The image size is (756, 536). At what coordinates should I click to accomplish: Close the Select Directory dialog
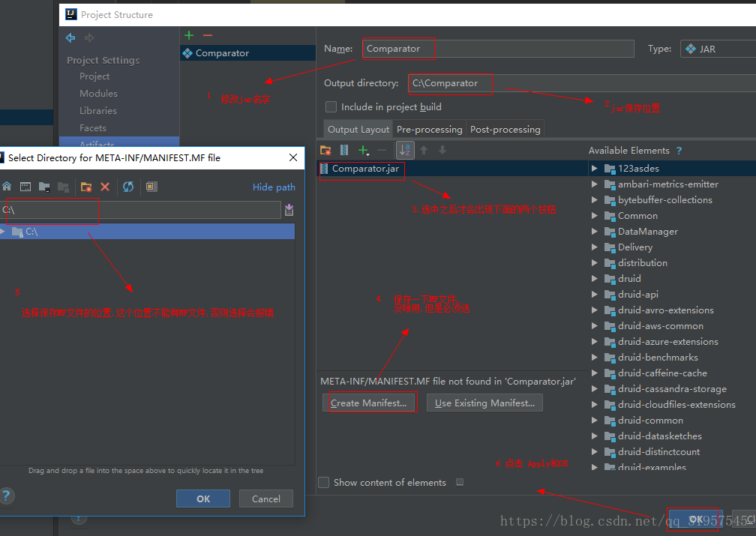292,157
